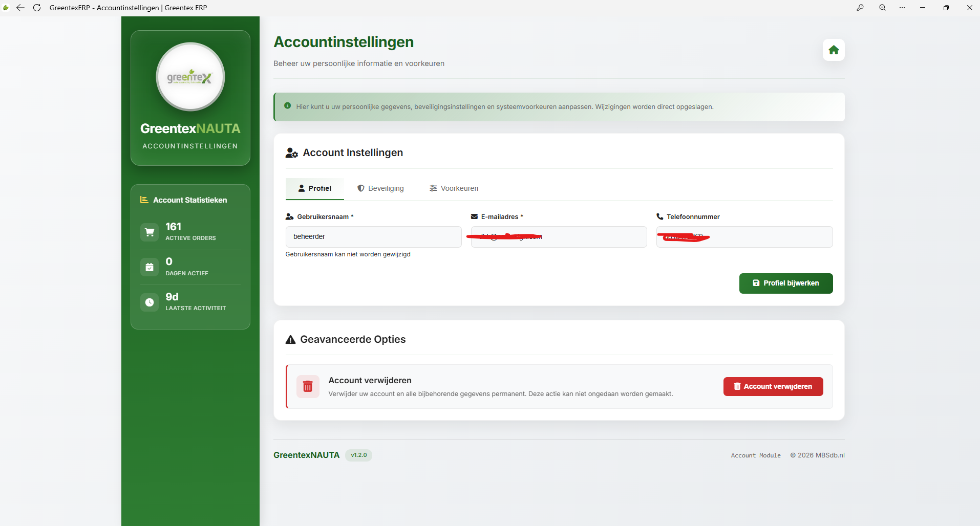Click the v1.2.0 version badge

pyautogui.click(x=358, y=455)
